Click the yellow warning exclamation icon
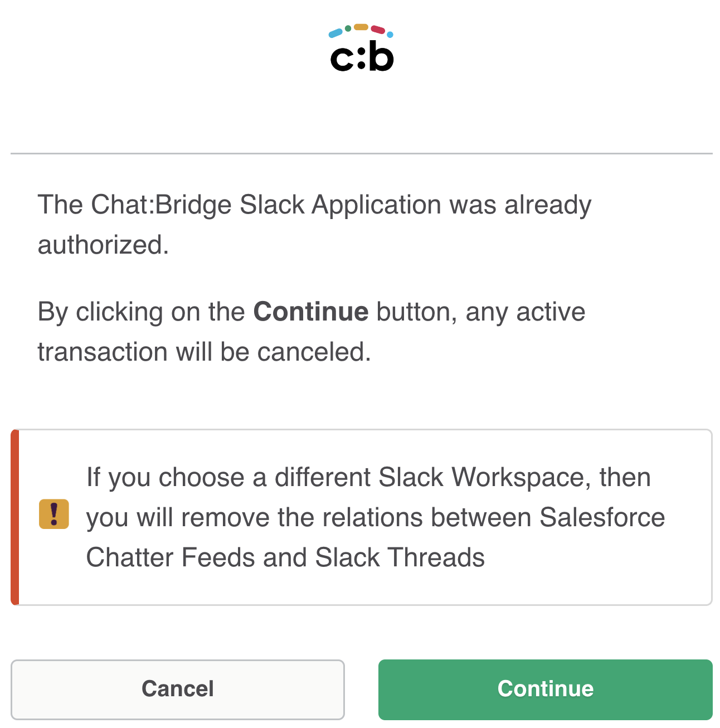The height and width of the screenshot is (728, 720). pos(54,514)
